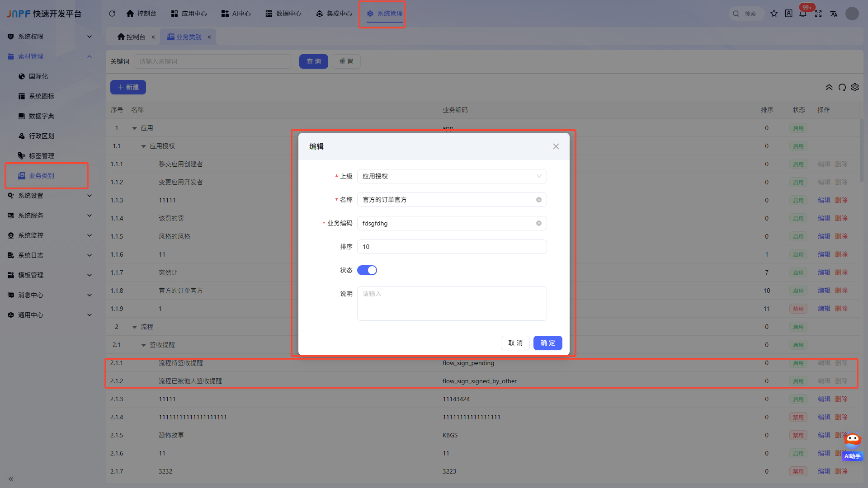868x488 pixels.
Task: Click 删除 link in the 3232 row
Action: coord(841,471)
